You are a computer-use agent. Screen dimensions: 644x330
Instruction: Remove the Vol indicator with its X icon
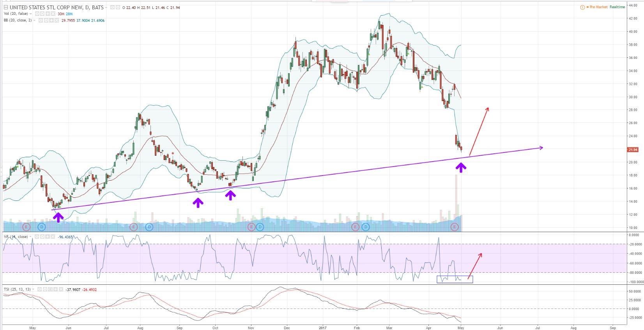tap(53, 14)
